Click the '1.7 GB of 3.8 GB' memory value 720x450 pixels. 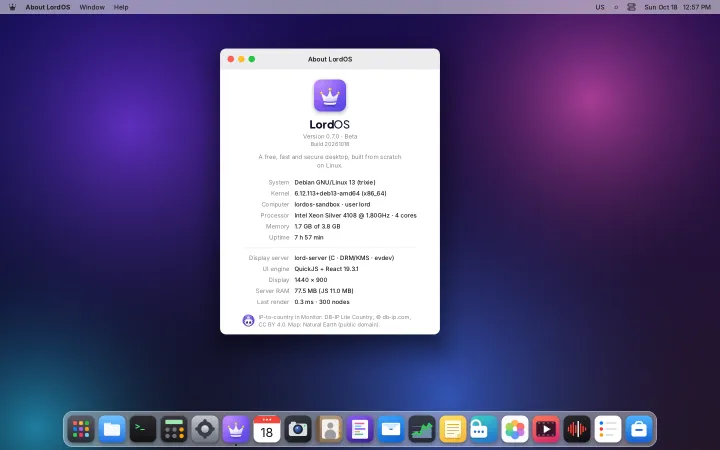317,226
